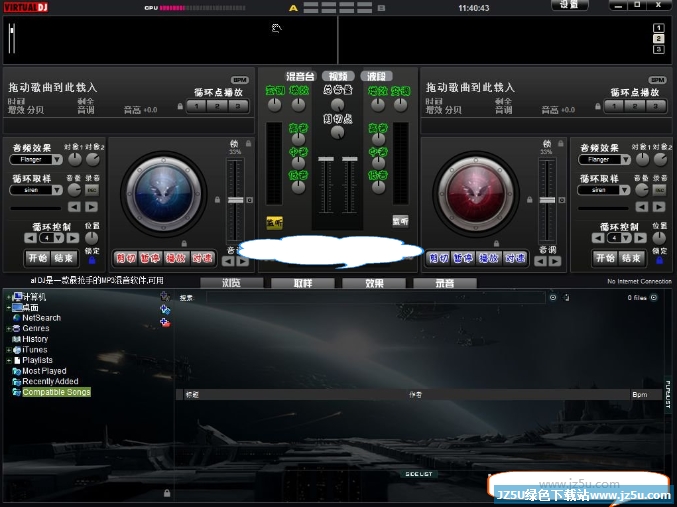Image resolution: width=677 pixels, height=507 pixels.
Task: Expand the Genres tree node
Action: pos(9,329)
